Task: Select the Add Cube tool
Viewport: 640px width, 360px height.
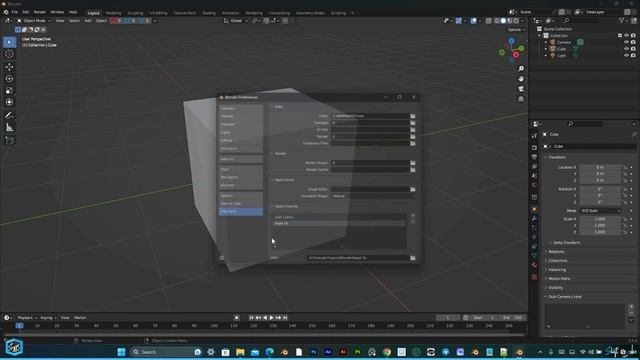Action: tap(9, 140)
